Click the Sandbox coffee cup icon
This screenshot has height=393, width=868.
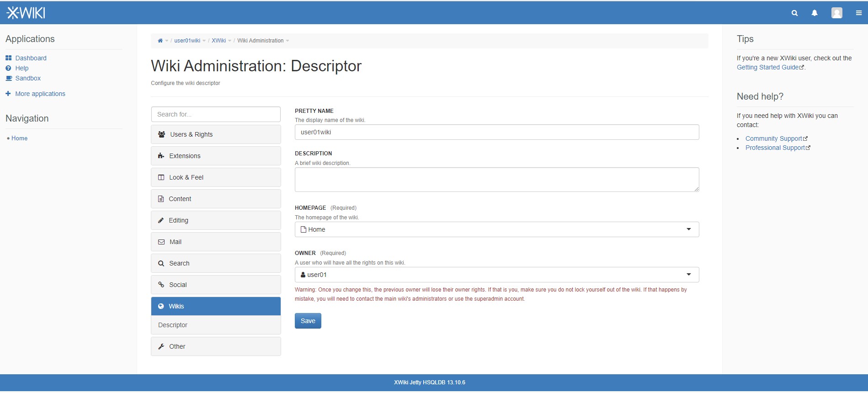tap(9, 78)
